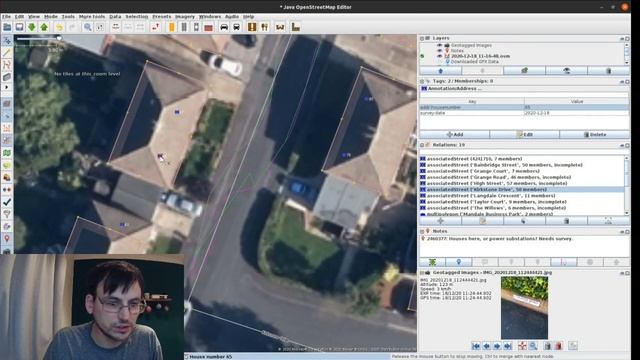Click the Edit tag button

click(524, 134)
